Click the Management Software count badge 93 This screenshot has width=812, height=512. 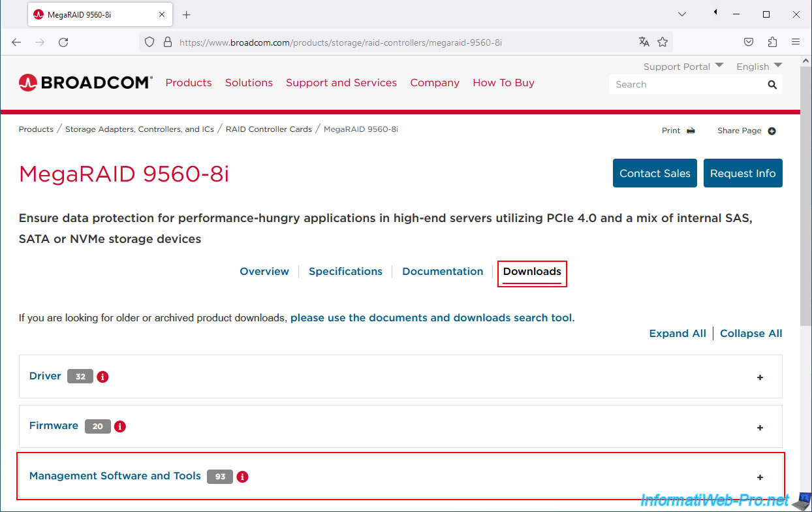(220, 477)
